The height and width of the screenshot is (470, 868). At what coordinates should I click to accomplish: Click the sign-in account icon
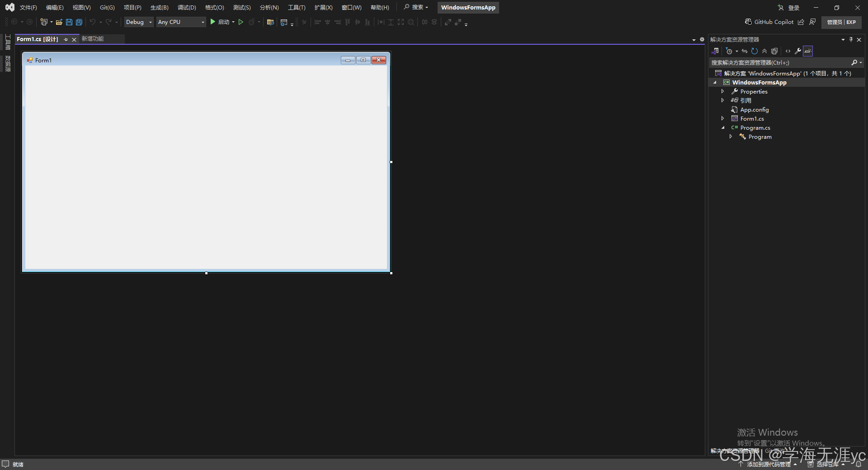pos(781,8)
